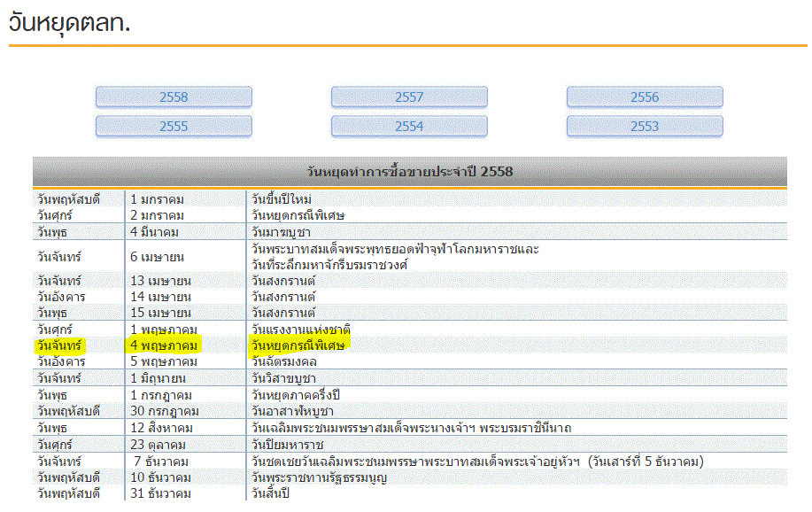The width and height of the screenshot is (812, 512).
Task: Click the date cell 5 พฤษภาคม
Action: [164, 361]
